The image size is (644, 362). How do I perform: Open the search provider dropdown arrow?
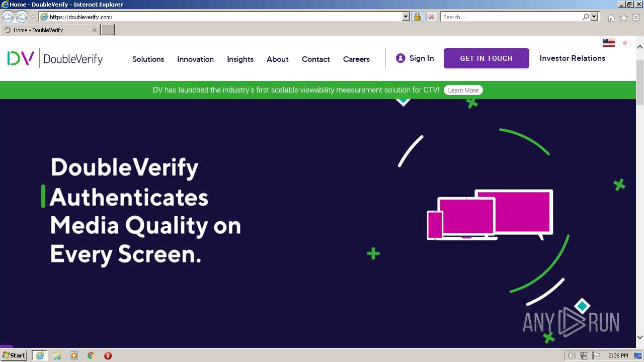click(x=594, y=17)
